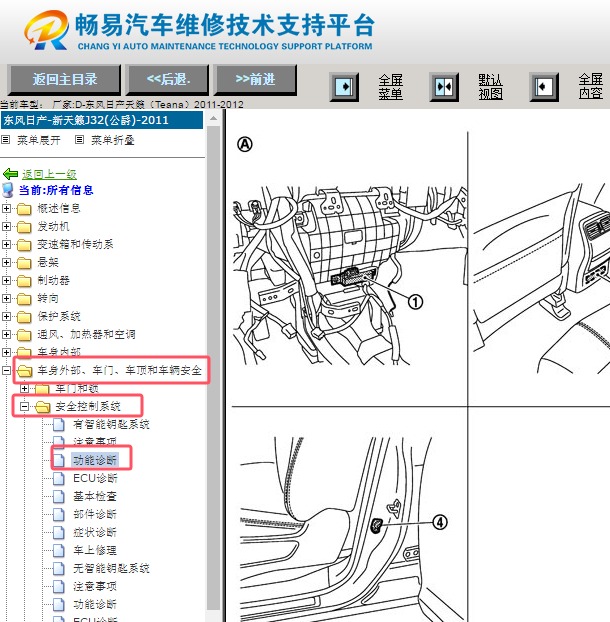Click the 全屏菜单 panel toggle icon
610x622 pixels.
344,87
